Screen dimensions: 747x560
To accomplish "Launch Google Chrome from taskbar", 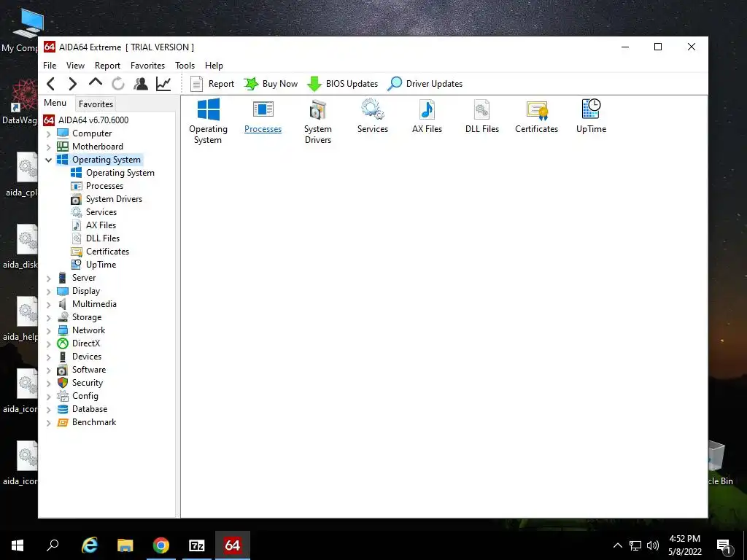I will pos(161,545).
